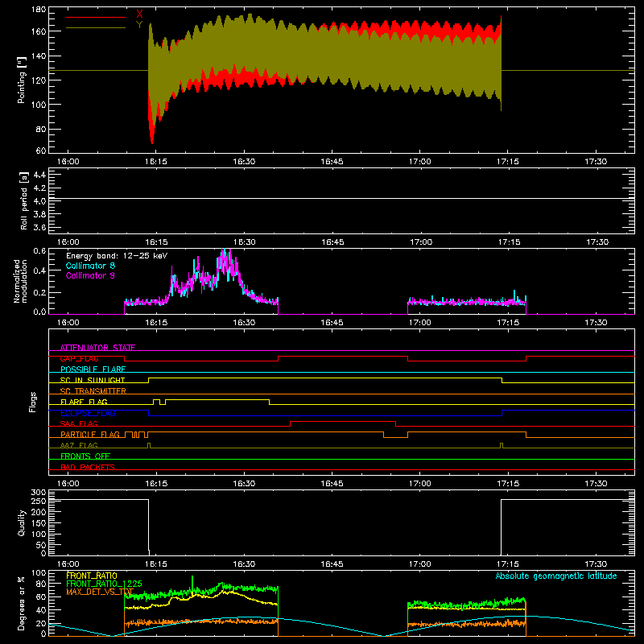Screen dimensions: 644x644
Task: Click the orange MAX_DET_VS_TOT legend label
Action: pyautogui.click(x=100, y=592)
